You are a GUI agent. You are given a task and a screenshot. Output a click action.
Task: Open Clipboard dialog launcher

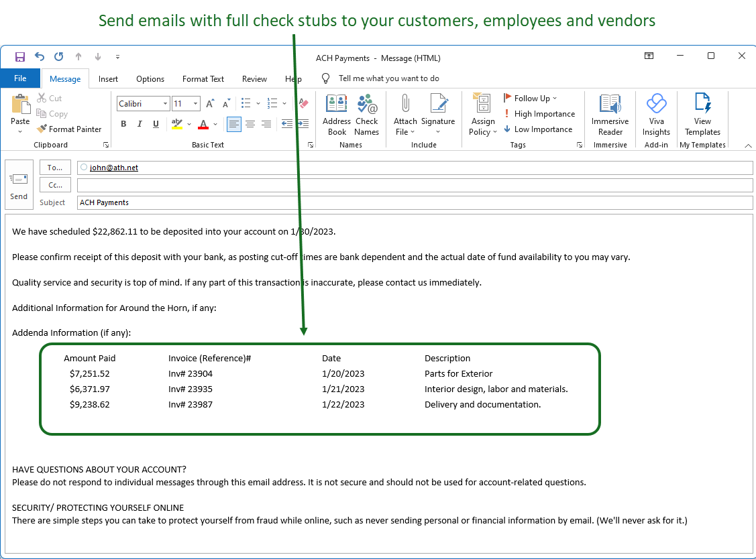pos(106,145)
